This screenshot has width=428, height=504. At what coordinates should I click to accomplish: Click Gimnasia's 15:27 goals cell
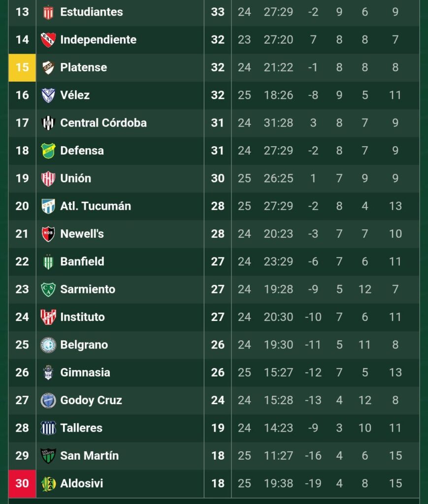278,373
